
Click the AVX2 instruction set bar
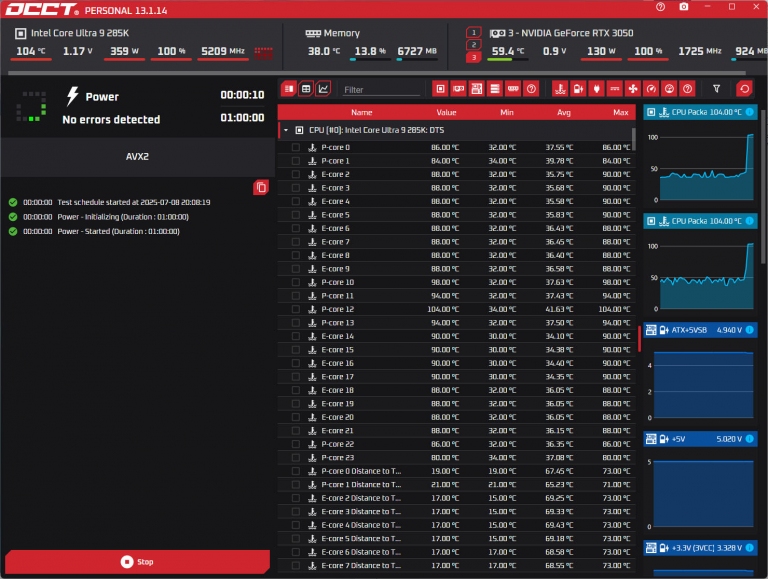(137, 157)
